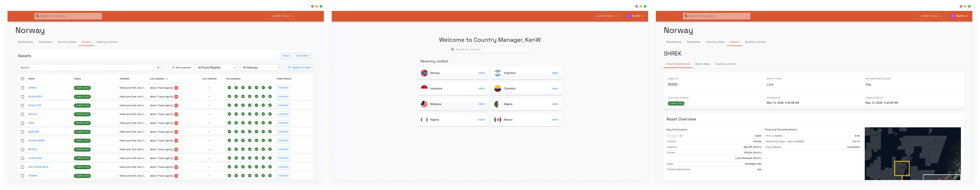
Task: Expand the ACTIONS dropdown in Assets panel
Action: tap(304, 56)
